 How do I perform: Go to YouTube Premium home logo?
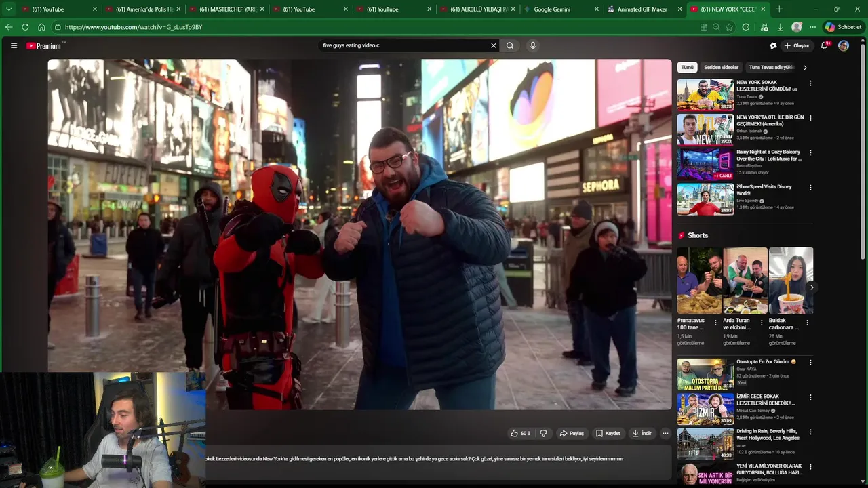[44, 46]
